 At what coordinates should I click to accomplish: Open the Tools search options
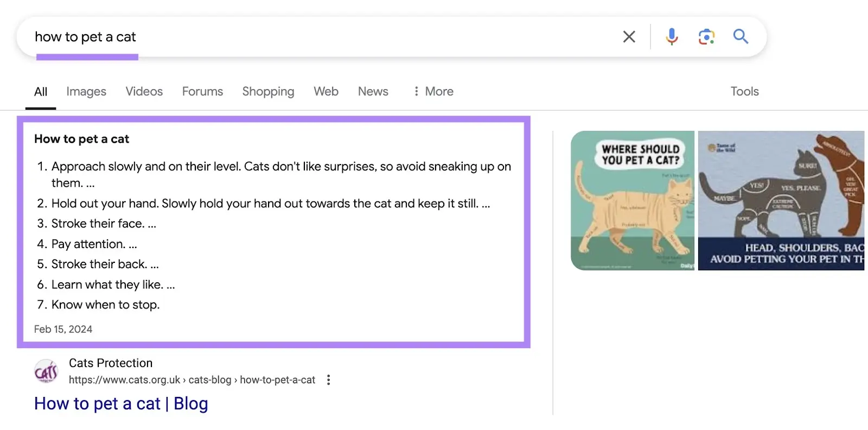click(x=744, y=91)
